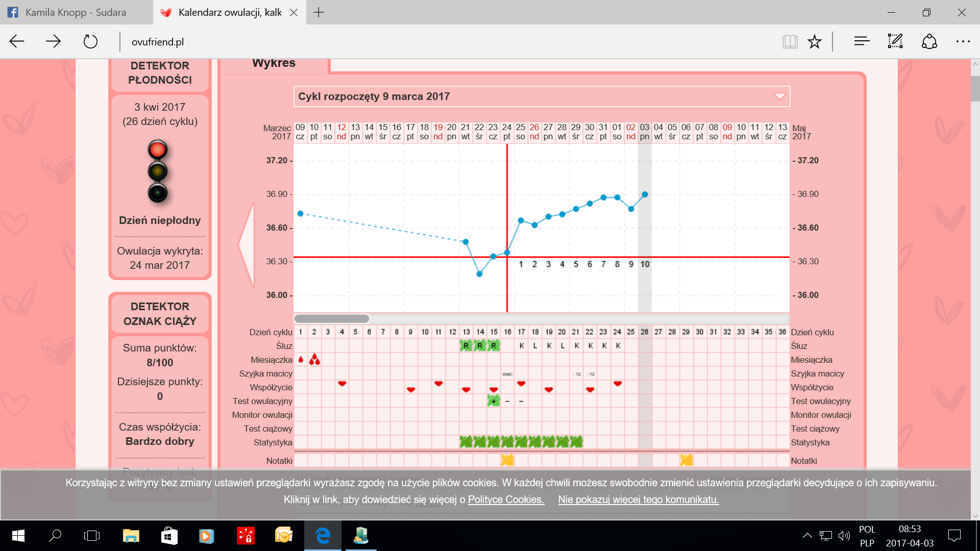Switch to the Kamila Knopp Facebook tab
Screen dimensions: 980x551
tap(76, 12)
